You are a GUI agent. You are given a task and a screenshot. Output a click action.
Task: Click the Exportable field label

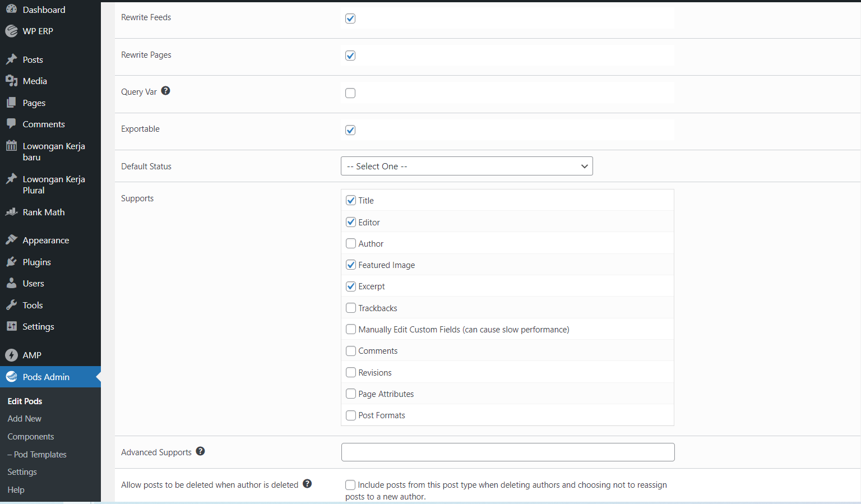click(140, 129)
